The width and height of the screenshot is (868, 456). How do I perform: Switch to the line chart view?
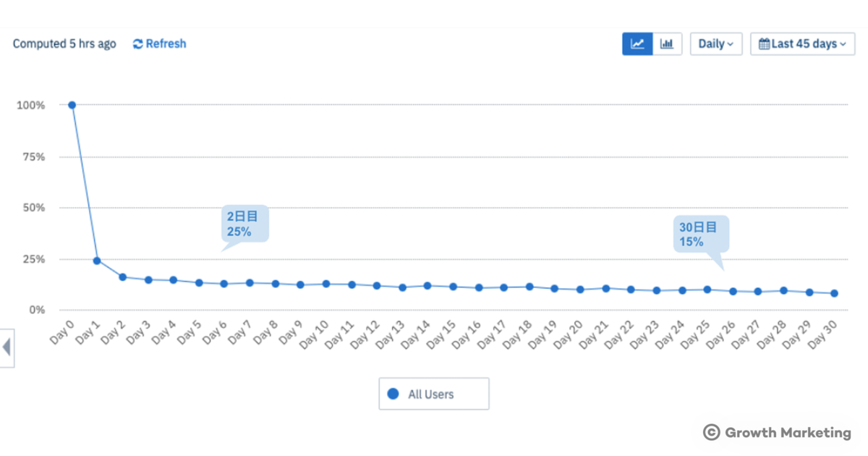(637, 43)
